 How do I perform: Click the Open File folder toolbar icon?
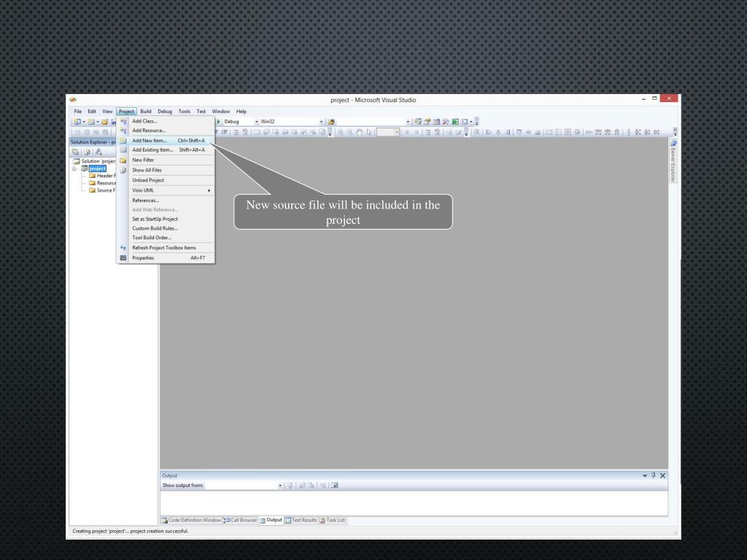coord(104,122)
